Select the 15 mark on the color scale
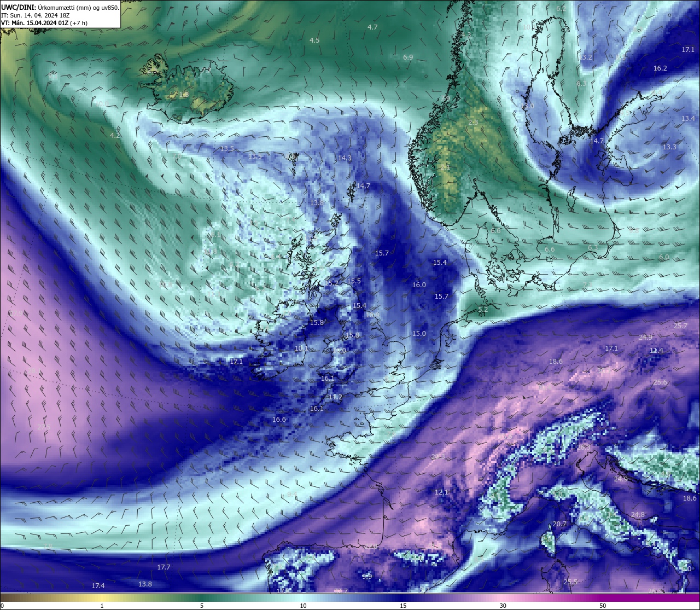700x610 pixels. [x=402, y=606]
